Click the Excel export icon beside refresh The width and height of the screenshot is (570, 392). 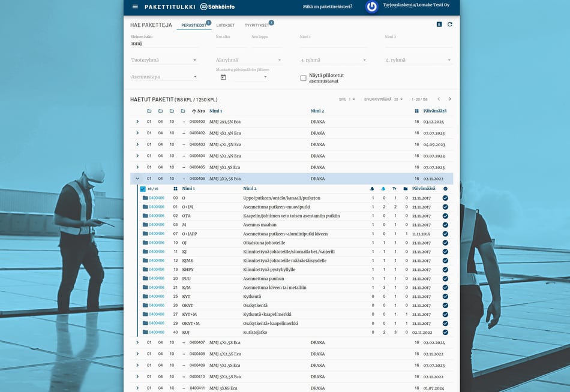pos(439,25)
